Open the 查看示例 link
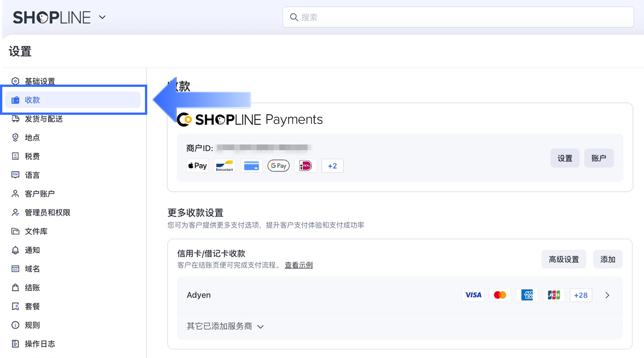Viewport: 644px width, 358px height. pos(299,265)
